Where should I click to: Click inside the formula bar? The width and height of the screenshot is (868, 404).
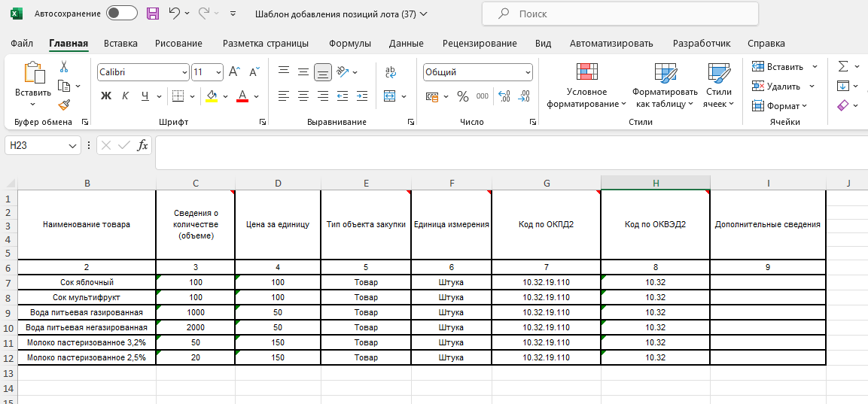[511, 153]
